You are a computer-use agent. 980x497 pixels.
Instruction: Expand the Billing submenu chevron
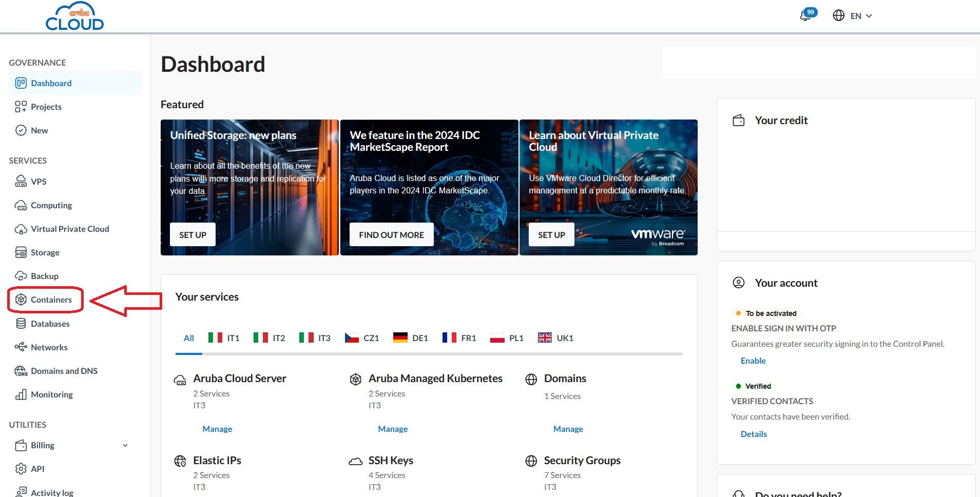(125, 445)
